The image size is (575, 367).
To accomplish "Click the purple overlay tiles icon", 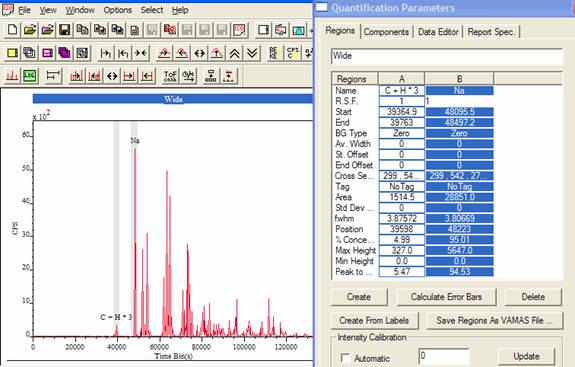I will pos(65,53).
